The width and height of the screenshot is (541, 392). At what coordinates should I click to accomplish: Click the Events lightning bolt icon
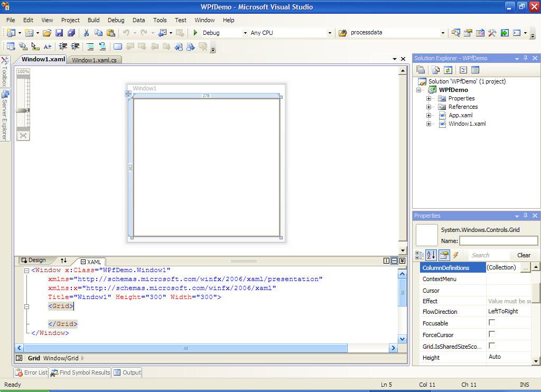pos(456,255)
